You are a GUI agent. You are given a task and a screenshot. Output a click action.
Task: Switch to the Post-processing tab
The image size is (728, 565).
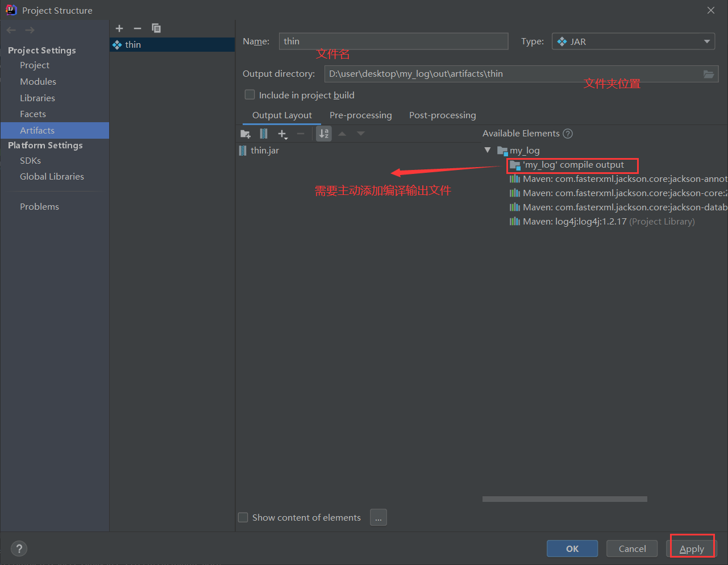(443, 115)
